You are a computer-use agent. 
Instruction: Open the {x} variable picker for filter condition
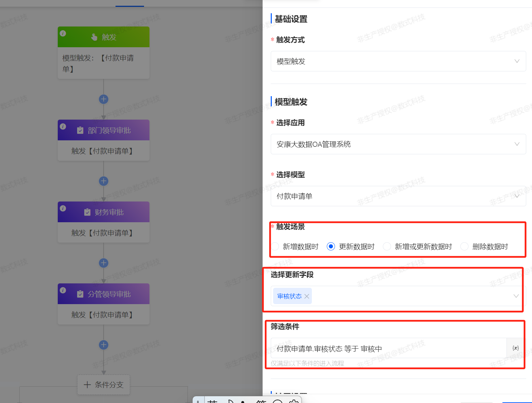coord(516,348)
